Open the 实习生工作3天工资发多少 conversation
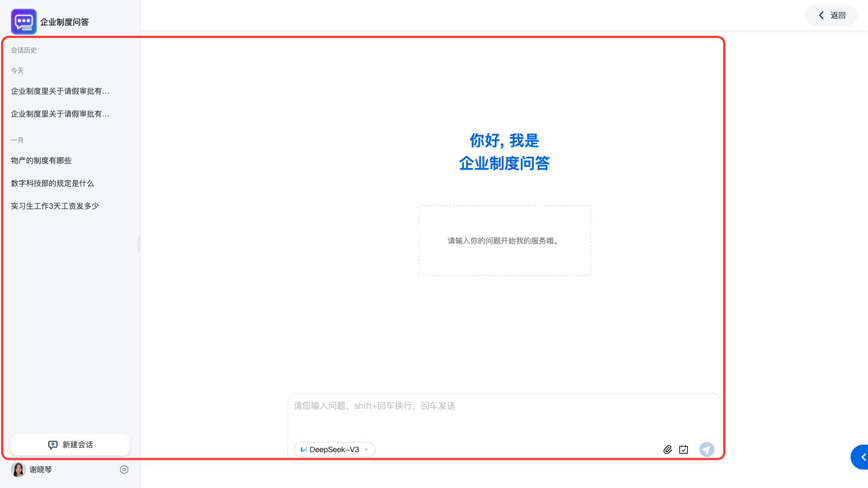The height and width of the screenshot is (488, 868). (55, 206)
